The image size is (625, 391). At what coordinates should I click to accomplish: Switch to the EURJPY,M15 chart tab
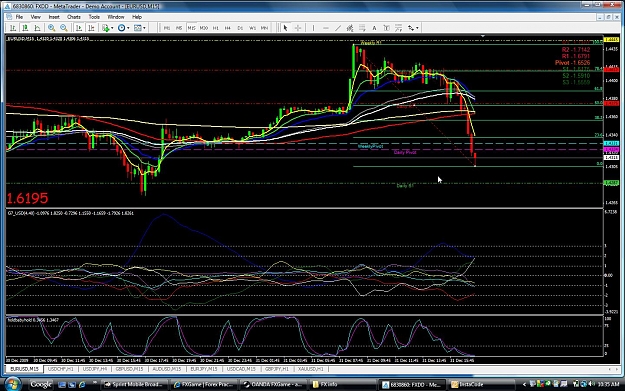[204, 369]
